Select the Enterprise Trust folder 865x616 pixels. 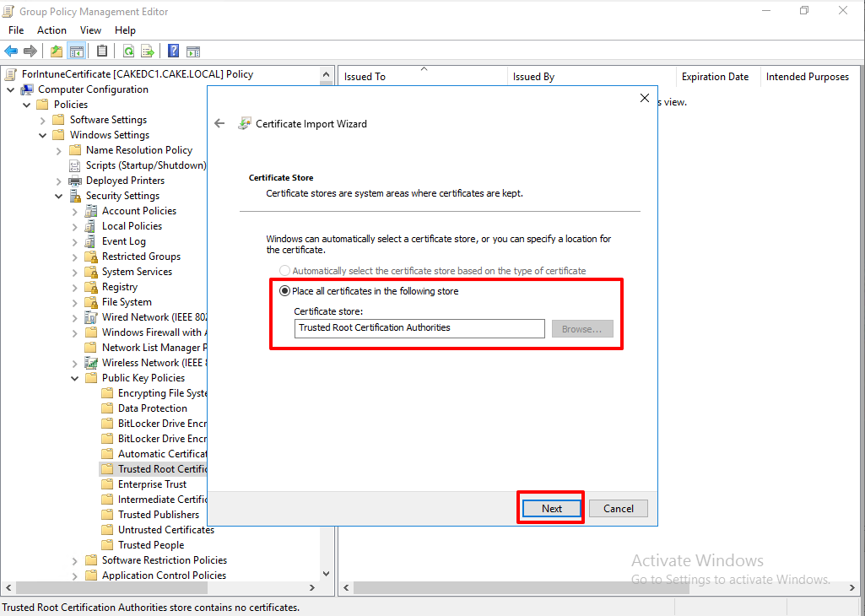click(152, 484)
